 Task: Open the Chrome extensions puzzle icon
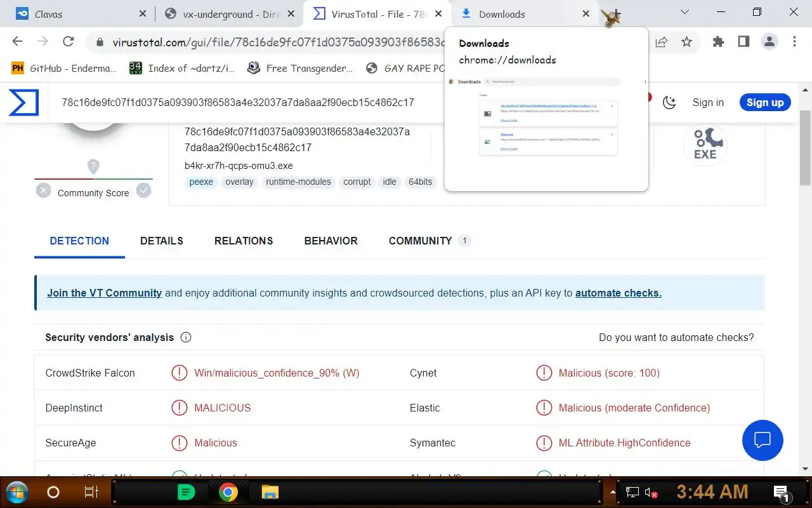tap(718, 42)
